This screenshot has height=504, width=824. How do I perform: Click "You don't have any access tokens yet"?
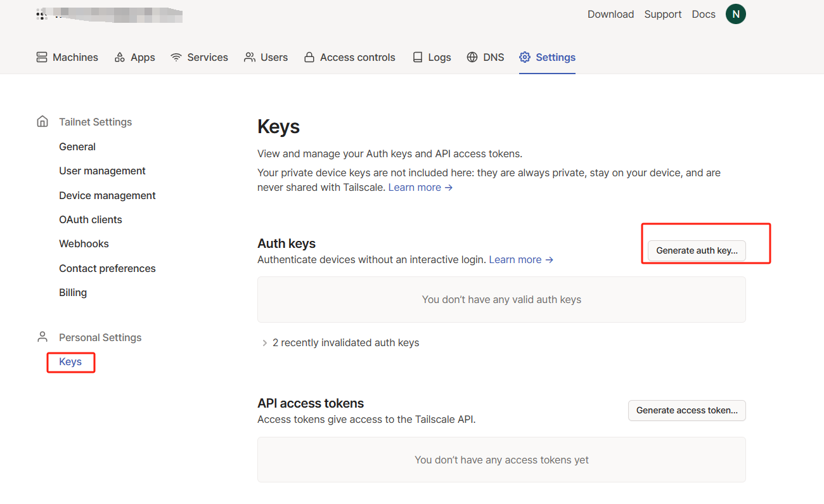[x=501, y=460]
